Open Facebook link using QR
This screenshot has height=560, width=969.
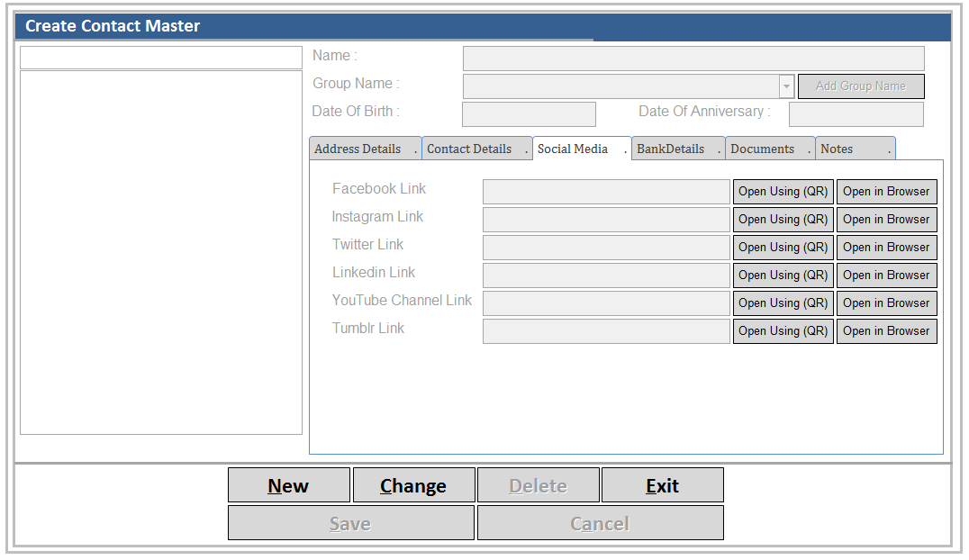click(x=783, y=192)
